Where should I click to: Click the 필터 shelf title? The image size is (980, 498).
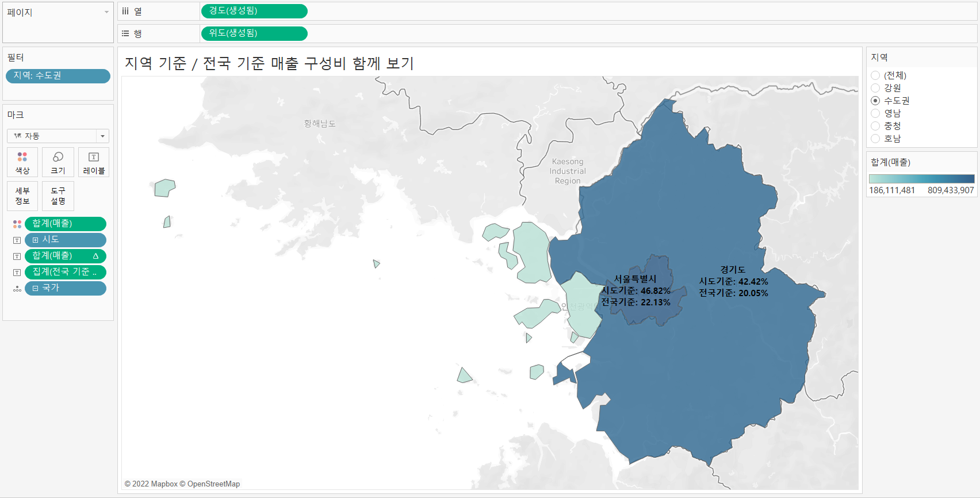coord(16,58)
